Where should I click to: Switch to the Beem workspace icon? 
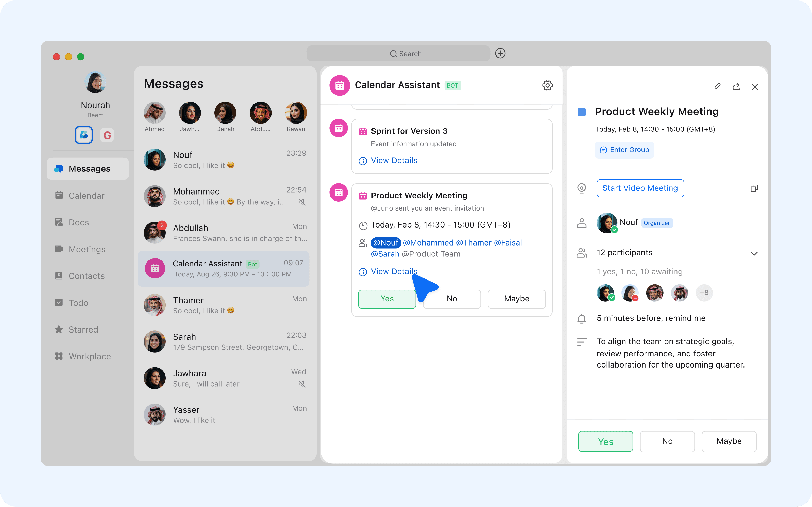[84, 135]
